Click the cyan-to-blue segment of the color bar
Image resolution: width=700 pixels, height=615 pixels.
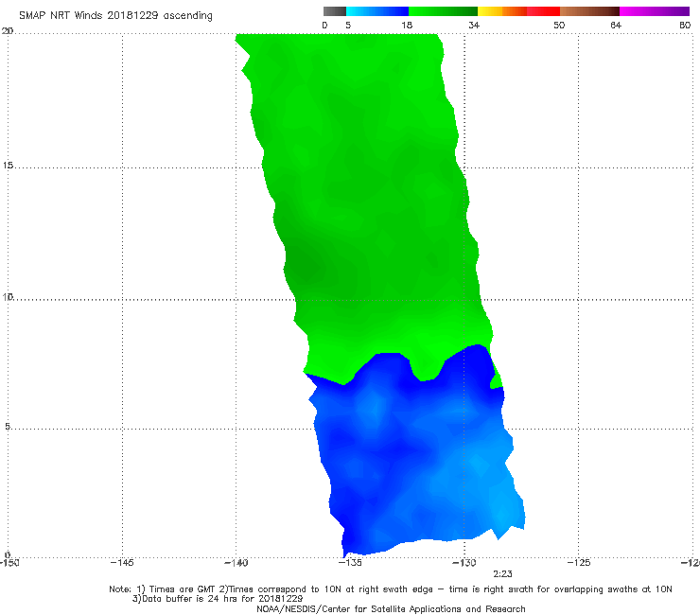click(x=377, y=11)
